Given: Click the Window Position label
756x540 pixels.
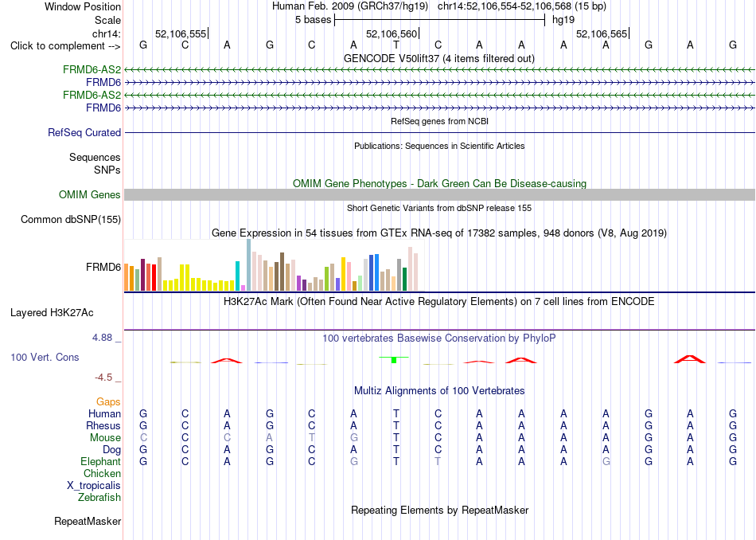Looking at the screenshot, I should [x=83, y=6].
